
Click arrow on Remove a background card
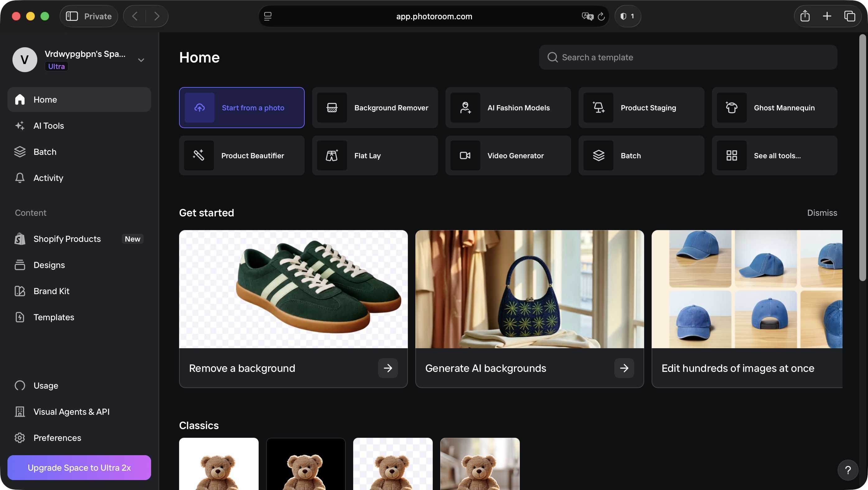(x=388, y=368)
